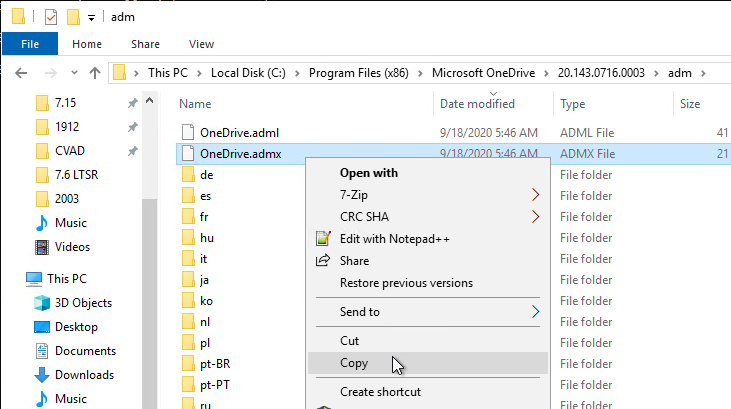The image size is (731, 409).
Task: Click Microsoft OneDrive in the address breadcrumb
Action: pyautogui.click(x=483, y=73)
